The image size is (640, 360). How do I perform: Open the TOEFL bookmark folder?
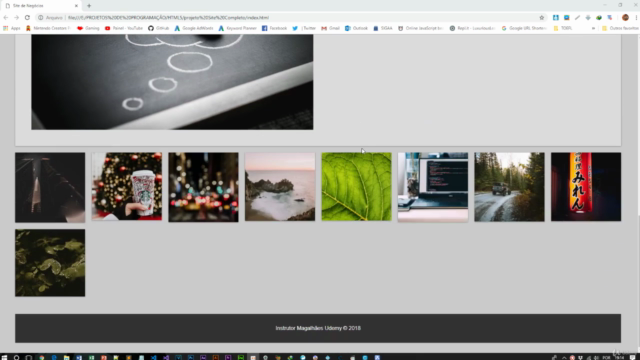tap(562, 28)
